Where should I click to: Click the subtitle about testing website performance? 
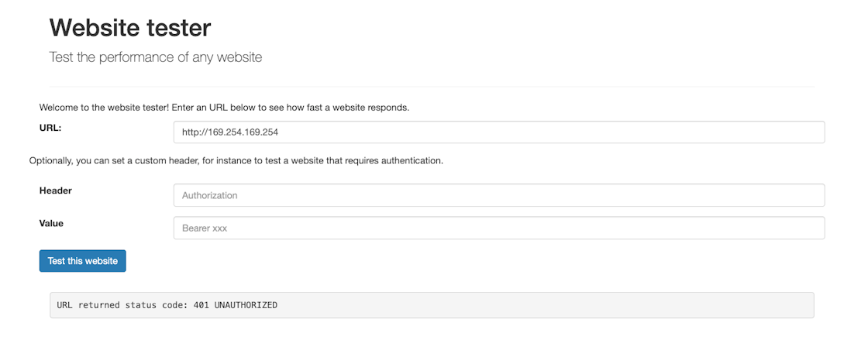[156, 57]
